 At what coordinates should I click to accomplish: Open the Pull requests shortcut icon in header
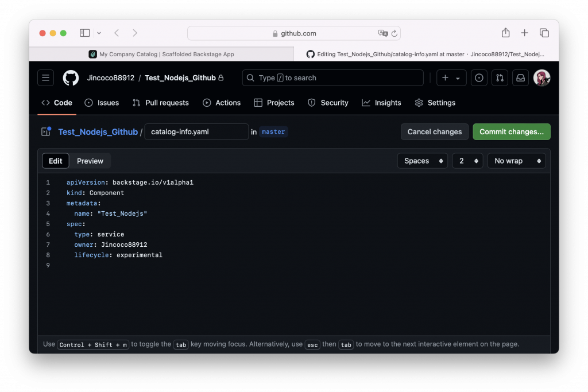500,78
